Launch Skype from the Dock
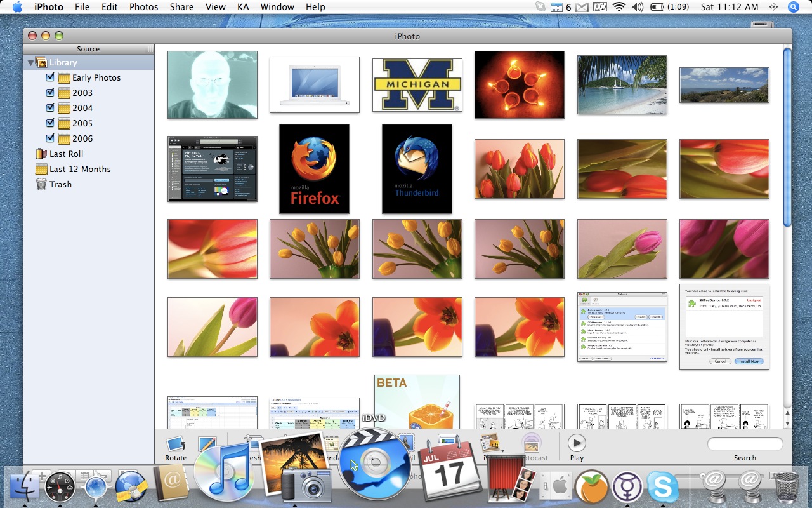 coord(663,486)
